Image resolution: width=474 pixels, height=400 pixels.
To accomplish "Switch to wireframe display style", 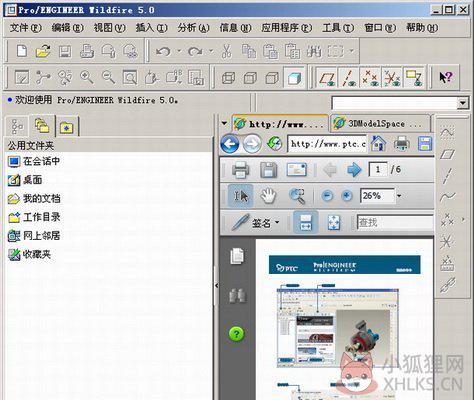I will (228, 78).
